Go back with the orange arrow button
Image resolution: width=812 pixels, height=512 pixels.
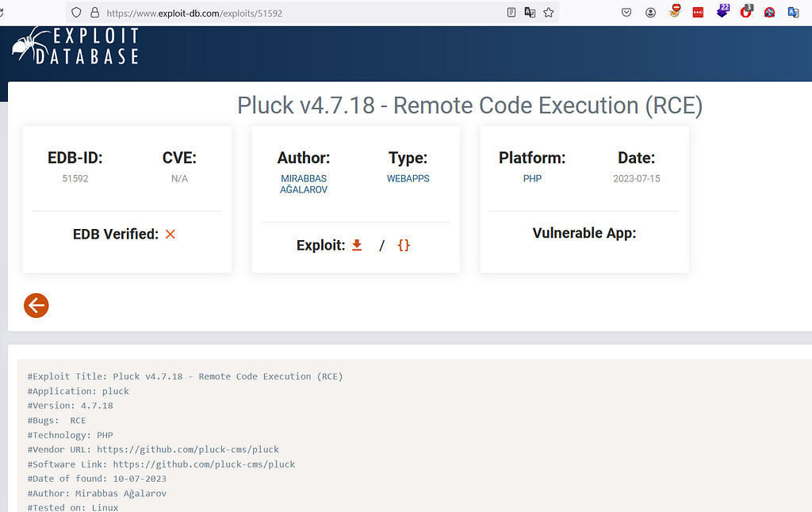(36, 305)
